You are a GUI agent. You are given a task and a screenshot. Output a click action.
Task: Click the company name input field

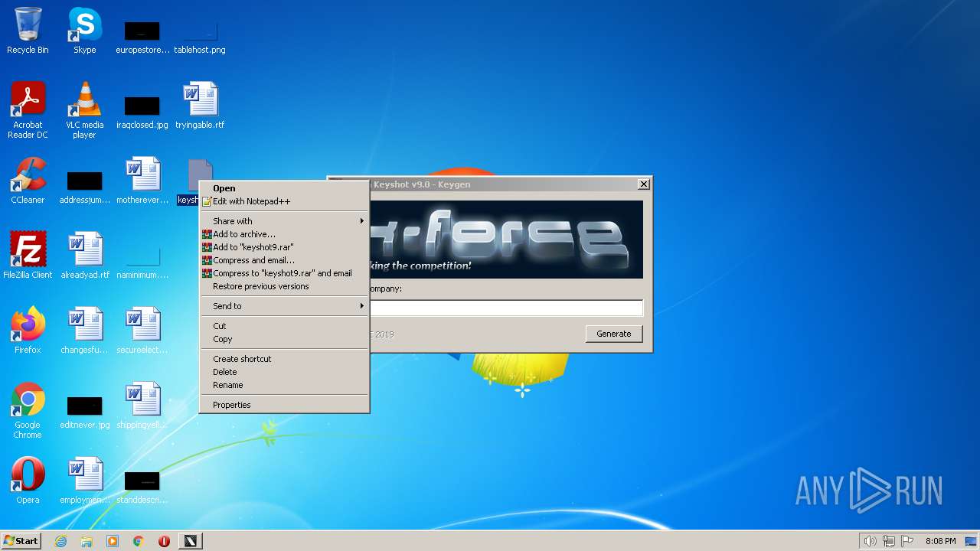coord(506,308)
